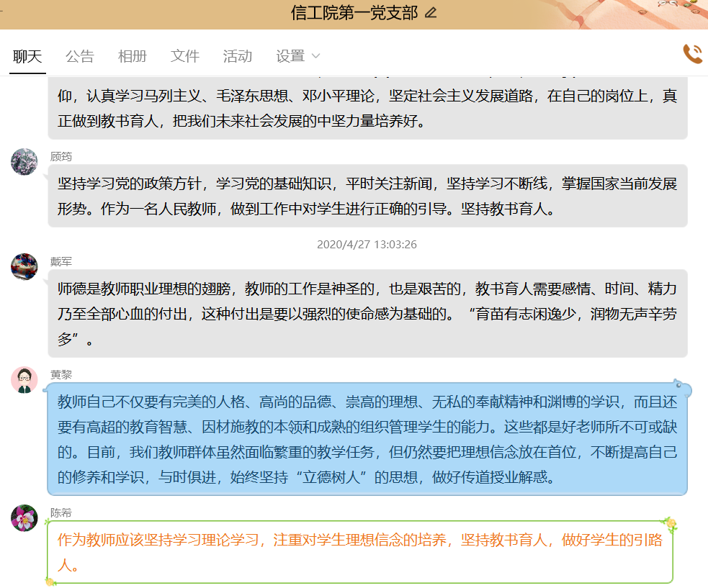Image resolution: width=708 pixels, height=588 pixels.
Task: Start a group call with phone icon
Action: coord(692,54)
